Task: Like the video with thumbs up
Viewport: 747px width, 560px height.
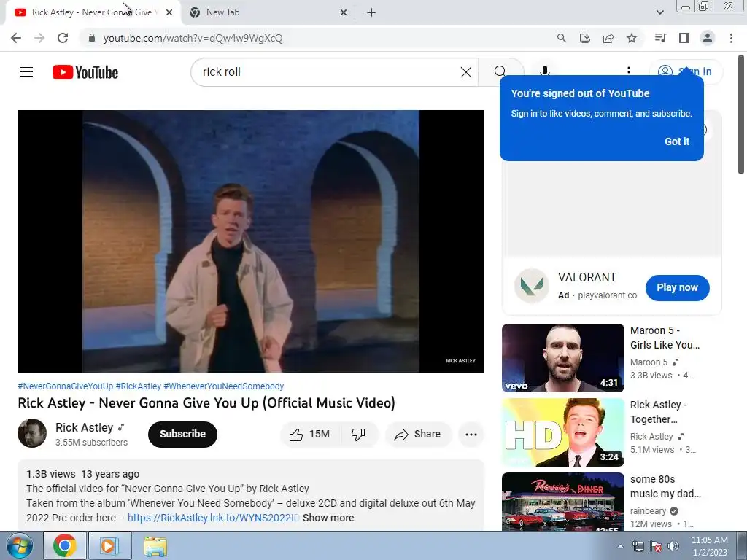Action: tap(309, 435)
